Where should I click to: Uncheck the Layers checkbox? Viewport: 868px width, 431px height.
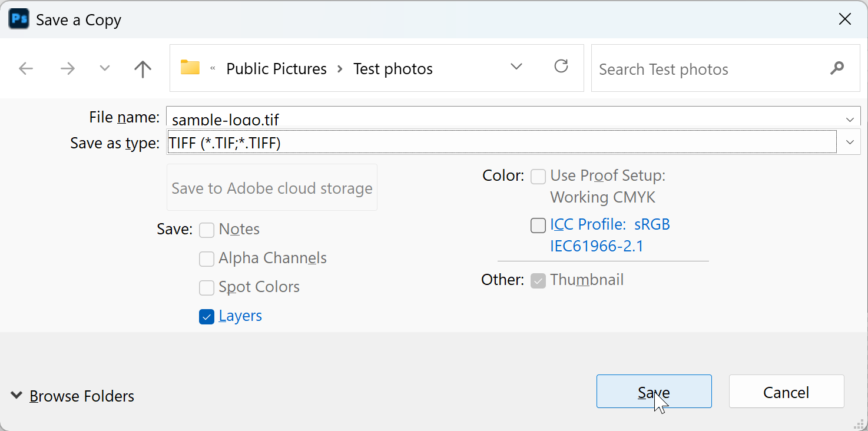pos(207,317)
